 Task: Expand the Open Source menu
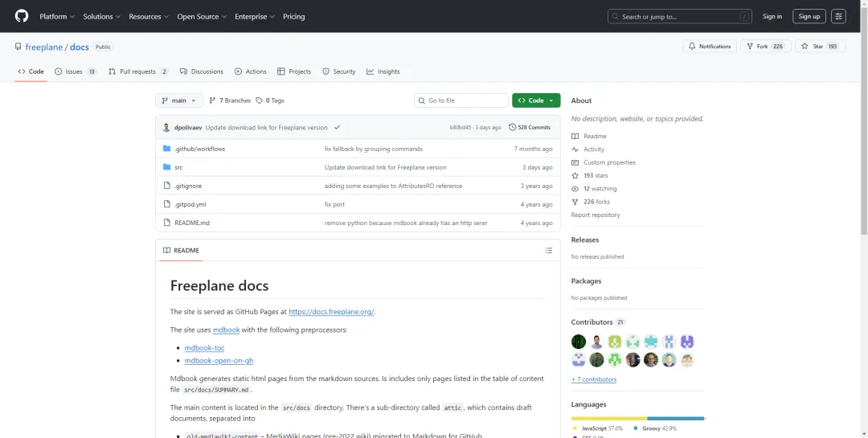(202, 17)
